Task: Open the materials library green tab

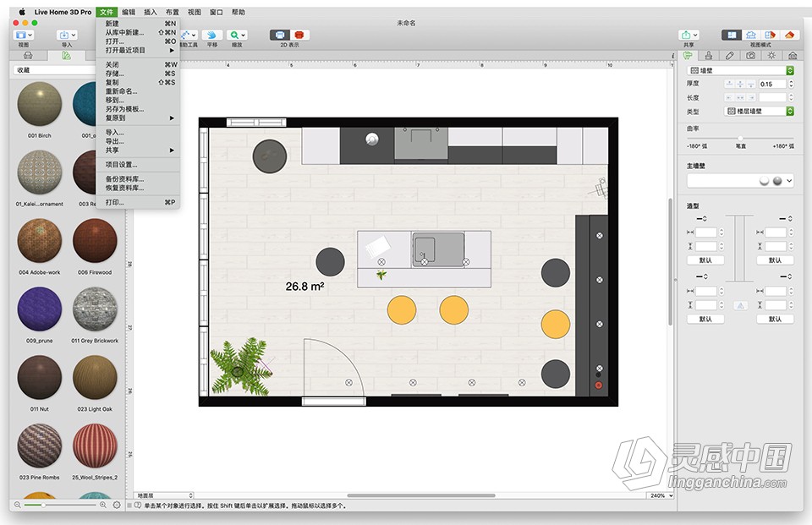Action: coord(66,56)
